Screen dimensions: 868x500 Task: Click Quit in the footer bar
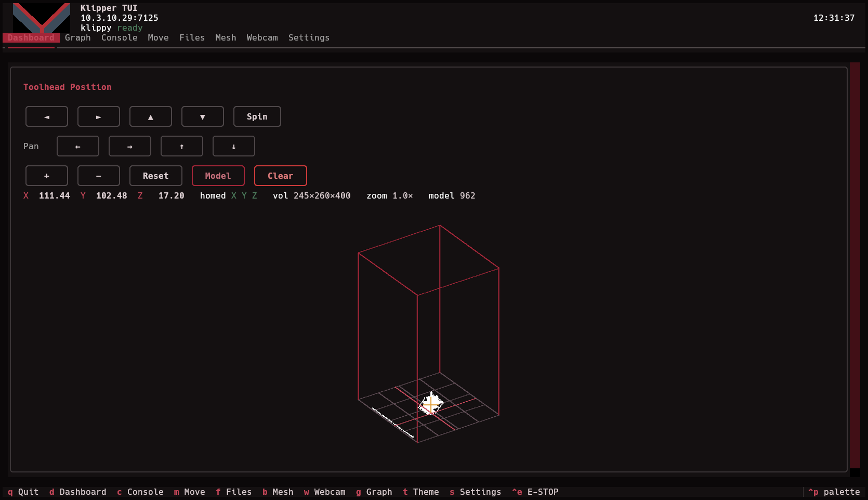tap(23, 492)
